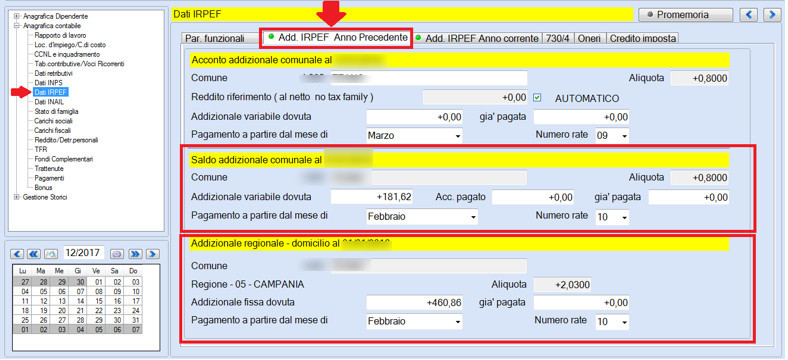The width and height of the screenshot is (788, 360).
Task: Select Reddito/Detr.personali tree item
Action: click(66, 140)
